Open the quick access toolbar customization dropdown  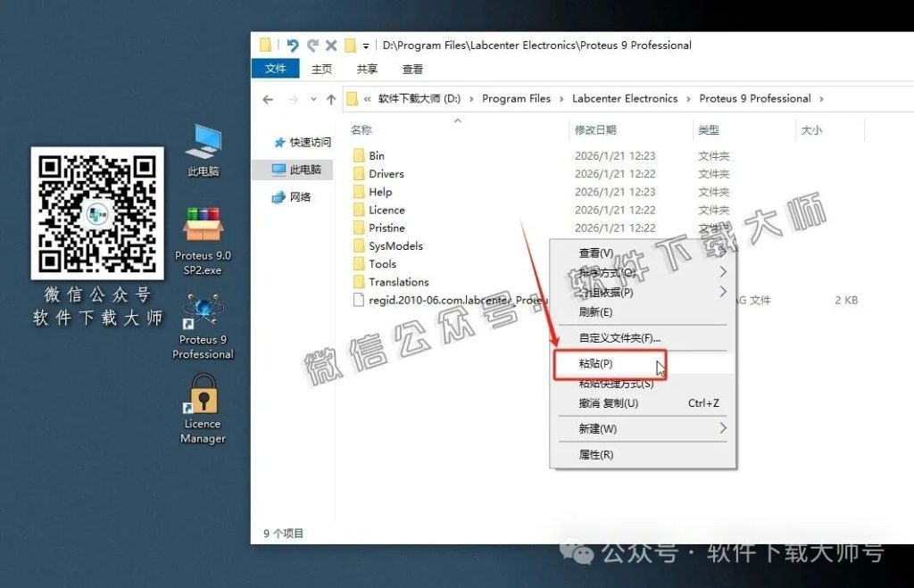[366, 45]
